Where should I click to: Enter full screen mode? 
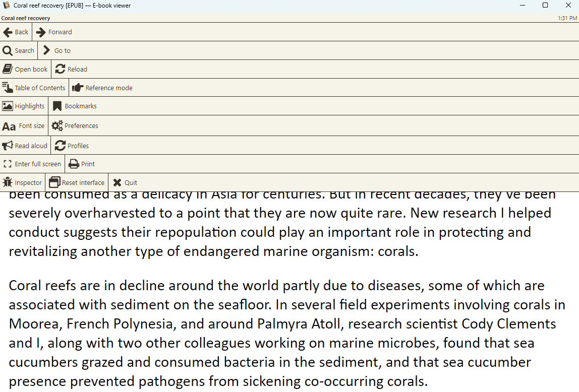[32, 164]
